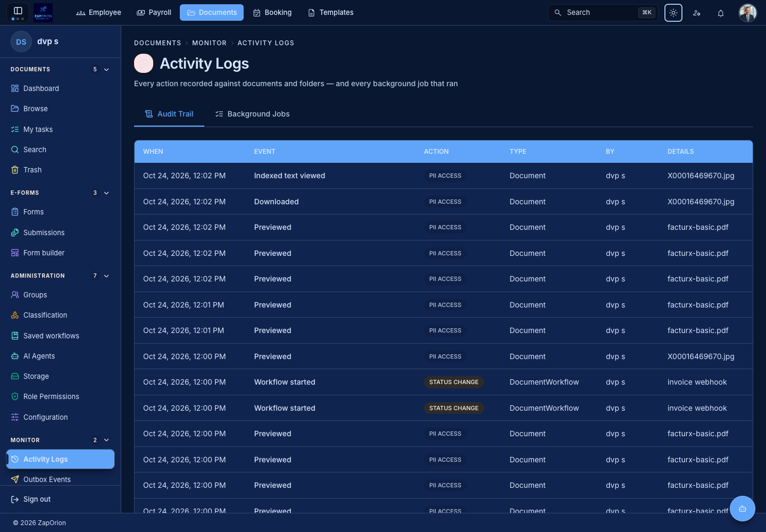Open My tasks in sidebar
Viewport: 766px width, 532px height.
pos(60,129)
